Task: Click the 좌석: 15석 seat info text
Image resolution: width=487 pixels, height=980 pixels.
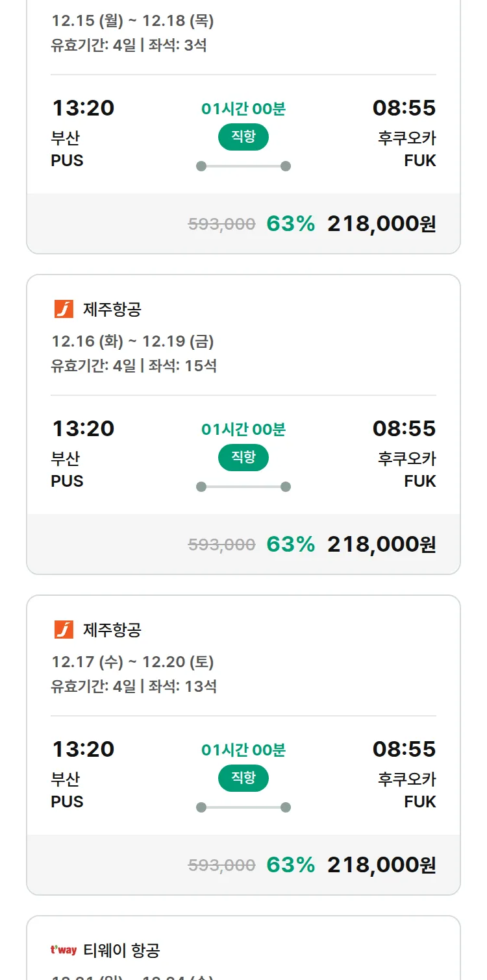Action: tap(182, 366)
